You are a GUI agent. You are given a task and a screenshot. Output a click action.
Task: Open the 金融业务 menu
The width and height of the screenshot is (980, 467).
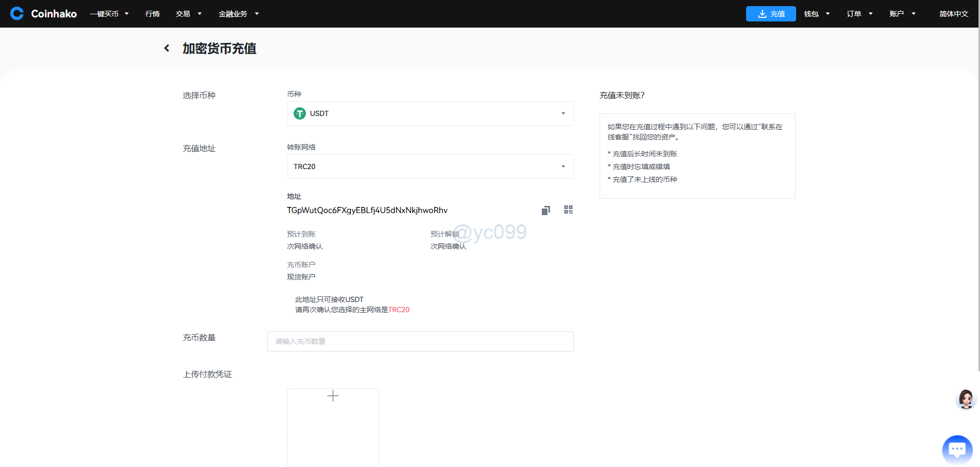pos(238,14)
